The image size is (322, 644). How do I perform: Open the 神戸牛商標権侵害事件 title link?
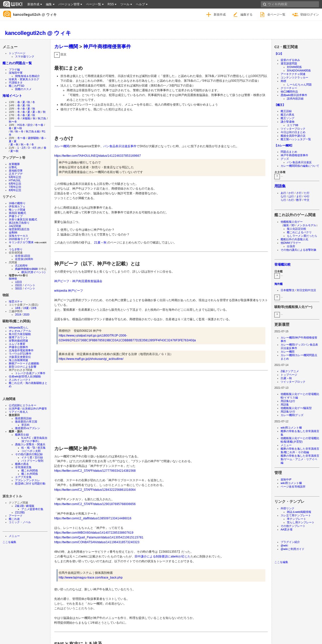(x=107, y=46)
